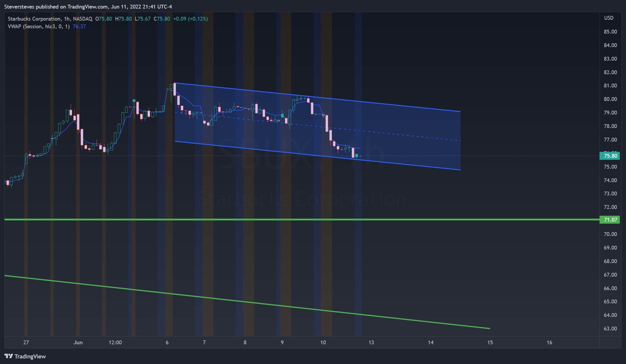
Task: Click the VWAP indicator legend label
Action: click(x=39, y=26)
